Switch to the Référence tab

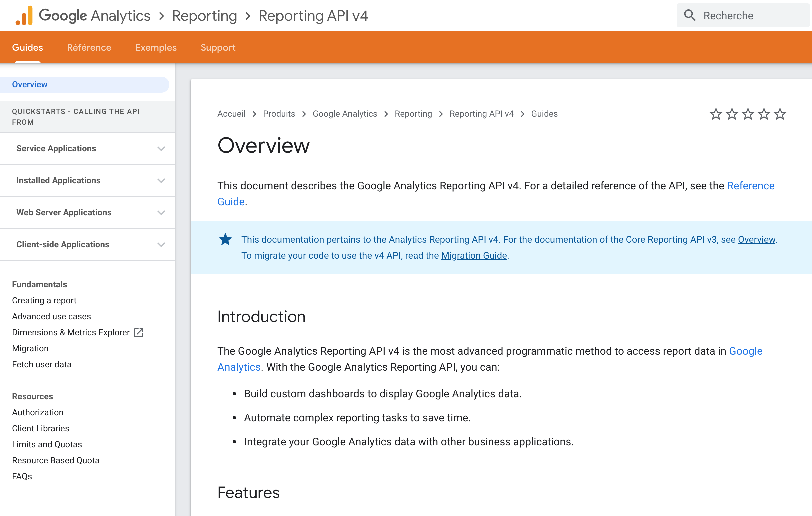[89, 48]
